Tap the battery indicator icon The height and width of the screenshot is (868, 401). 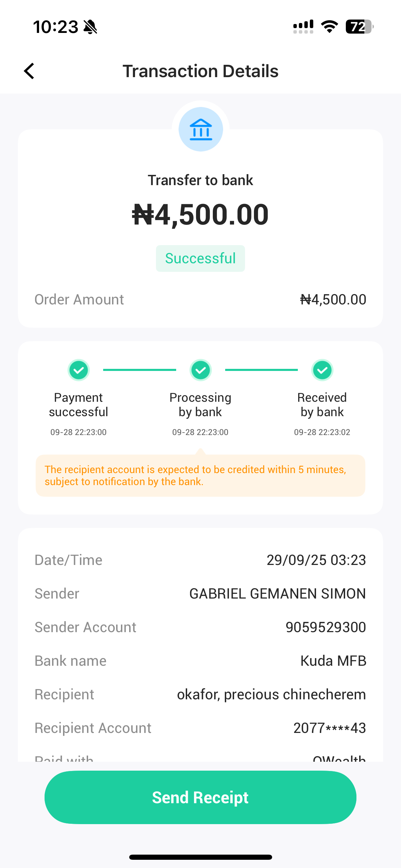coord(359,26)
